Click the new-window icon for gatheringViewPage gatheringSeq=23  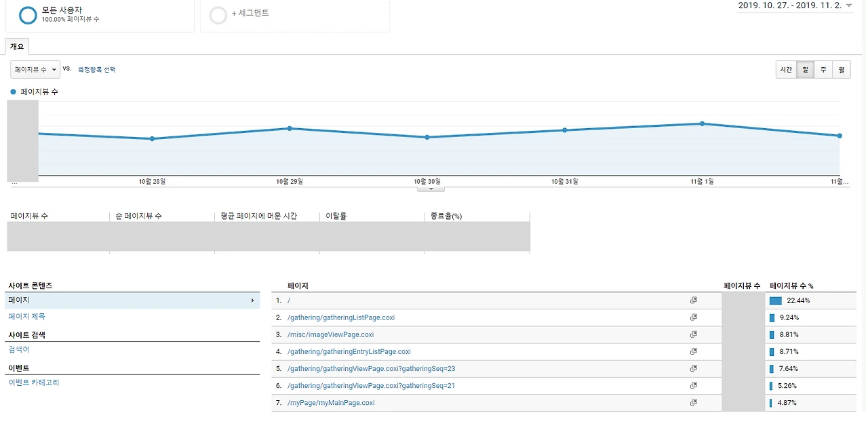[693, 368]
